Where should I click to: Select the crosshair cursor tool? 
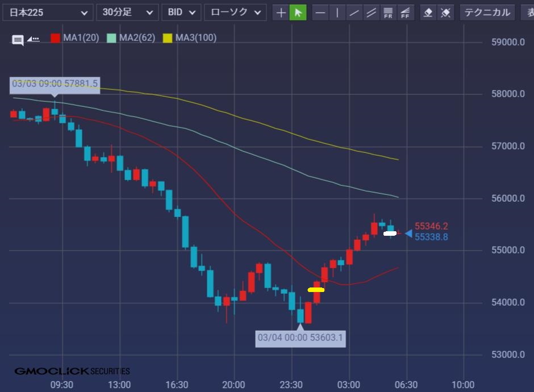(281, 12)
